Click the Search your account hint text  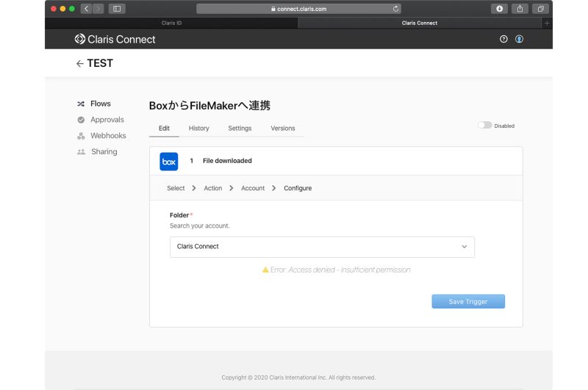(x=199, y=226)
